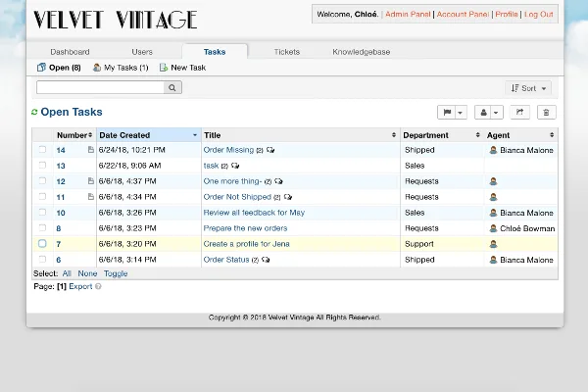Switch to the Tickets tab
This screenshot has width=588, height=392.
pyautogui.click(x=287, y=52)
